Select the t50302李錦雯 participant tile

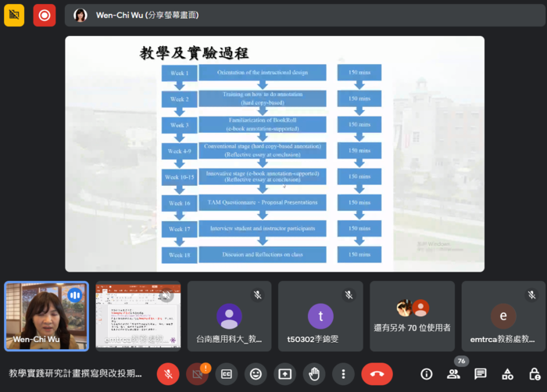[x=320, y=316]
